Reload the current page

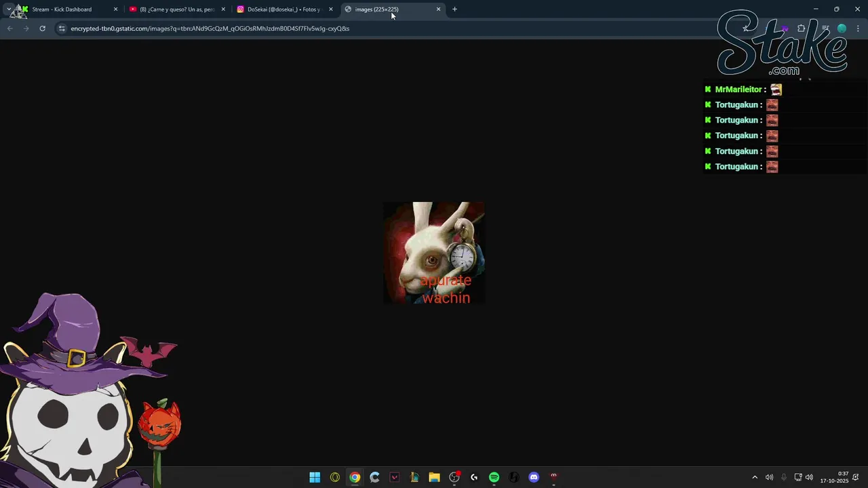[x=42, y=28]
